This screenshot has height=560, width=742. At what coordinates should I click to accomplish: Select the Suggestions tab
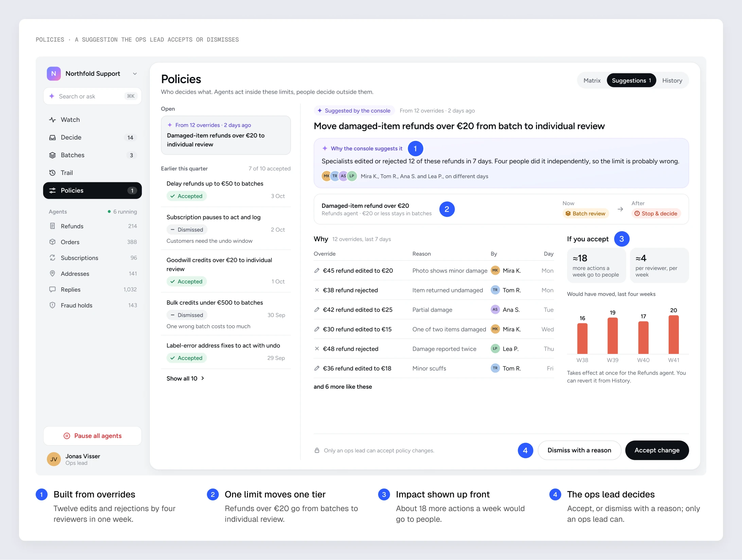coord(631,80)
